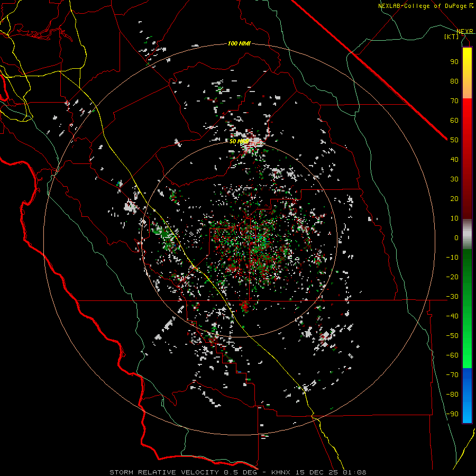The image size is (476, 476).
Task: Click the NEXR label above the color scale
Action: (x=465, y=31)
